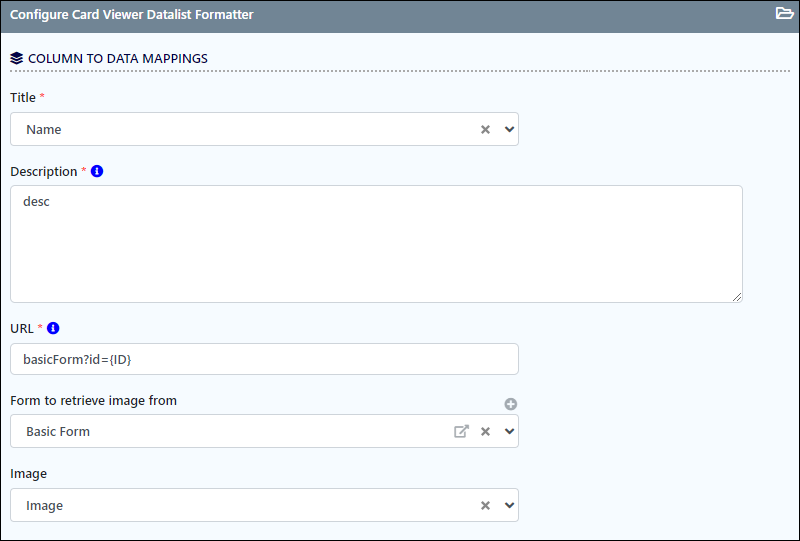Expand the Image dropdown arrow
Screen dimensions: 800x541
[509, 505]
